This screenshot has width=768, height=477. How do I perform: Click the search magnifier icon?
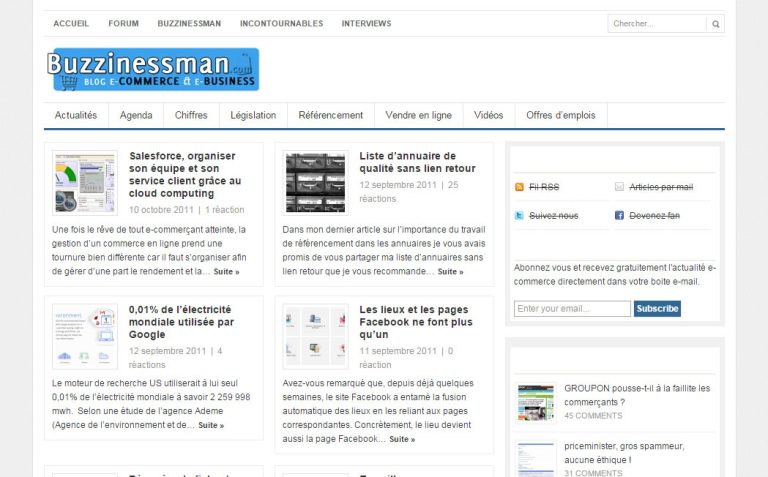(x=716, y=24)
